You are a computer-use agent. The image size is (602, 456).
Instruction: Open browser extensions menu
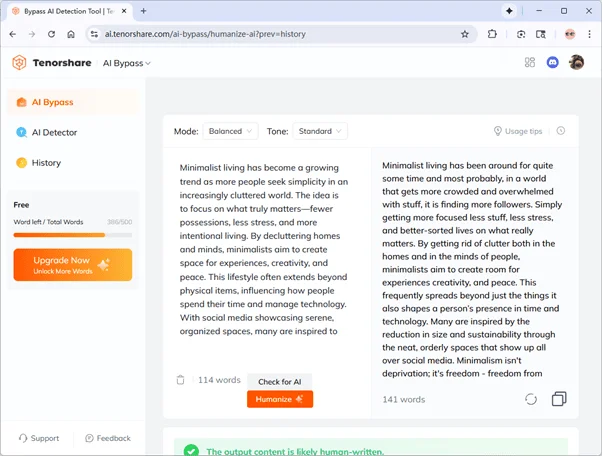click(492, 34)
